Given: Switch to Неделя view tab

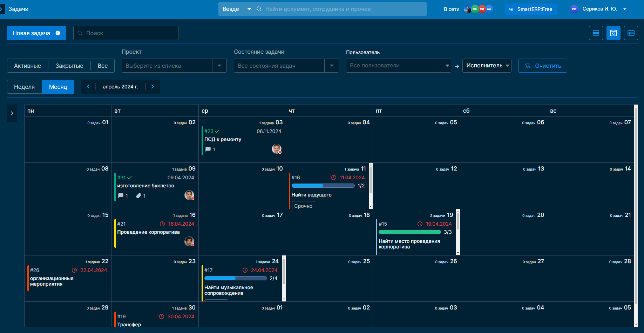Looking at the screenshot, I should click(25, 87).
